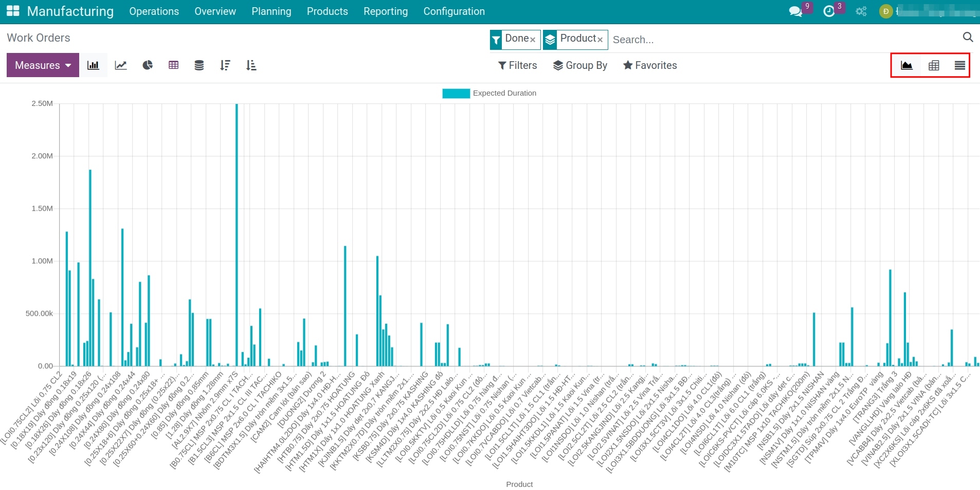Sort bars in descending order

coord(225,65)
